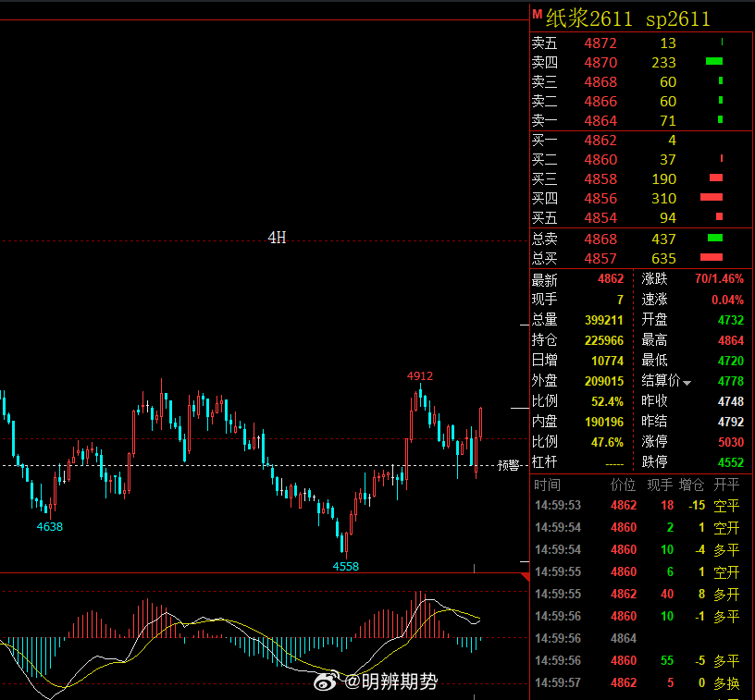The width and height of the screenshot is (755, 700).
Task: Select the 买四 red volume bar
Action: [x=712, y=197]
